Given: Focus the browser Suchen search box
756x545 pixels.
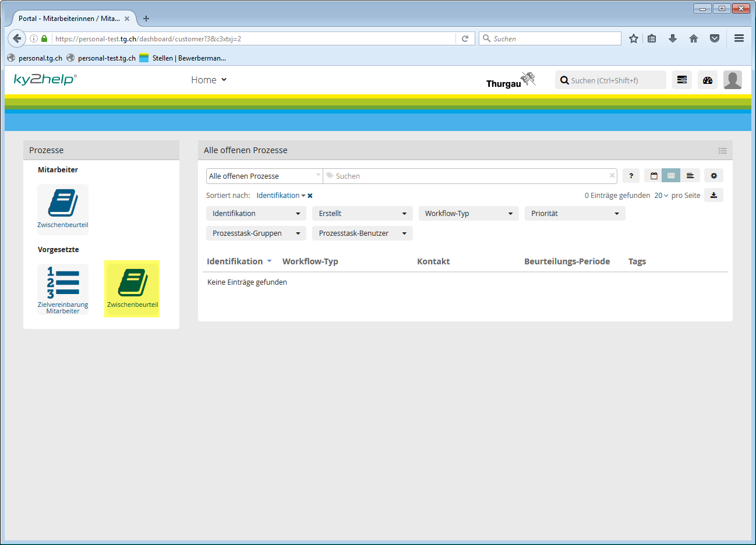Looking at the screenshot, I should 550,38.
